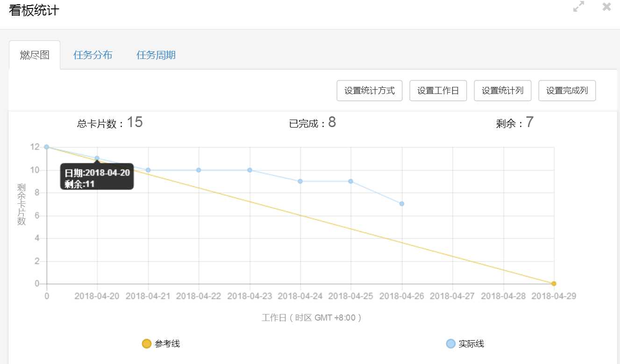Click the data point for 2018-04-20
The image size is (620, 364).
tap(97, 158)
